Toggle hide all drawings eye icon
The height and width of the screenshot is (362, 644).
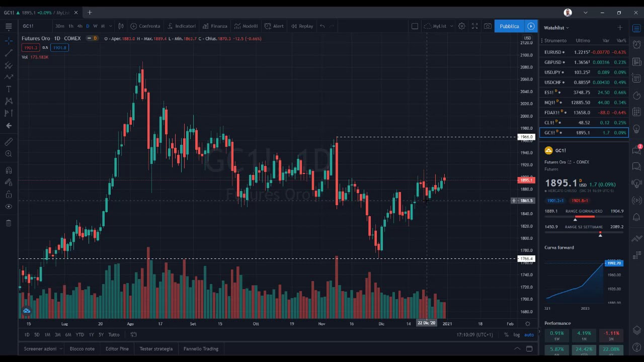[9, 207]
